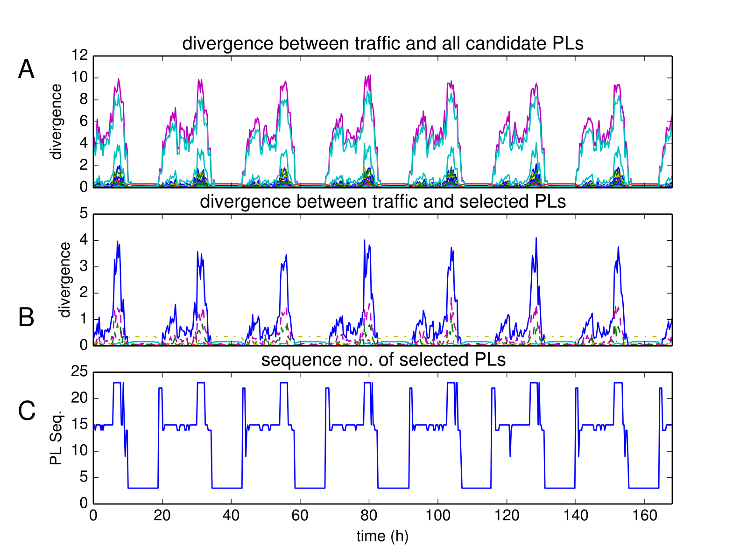Click the panel label 'A'
The image size is (747, 560).
(x=26, y=70)
